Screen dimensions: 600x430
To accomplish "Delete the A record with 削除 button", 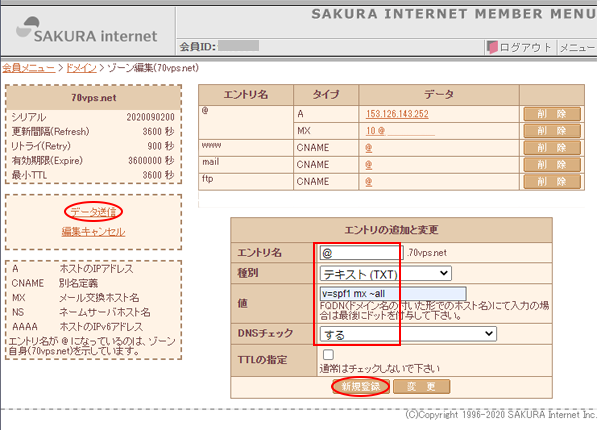I will 552,114.
